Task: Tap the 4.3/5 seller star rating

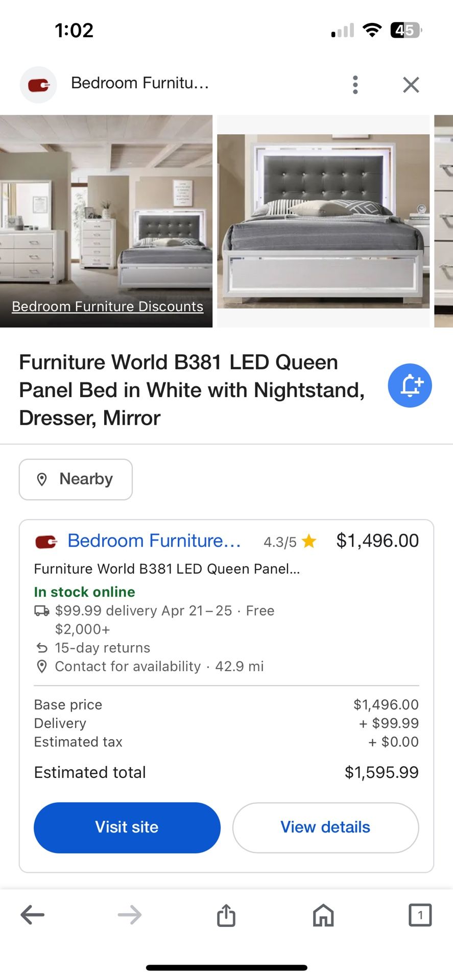Action: 290,542
